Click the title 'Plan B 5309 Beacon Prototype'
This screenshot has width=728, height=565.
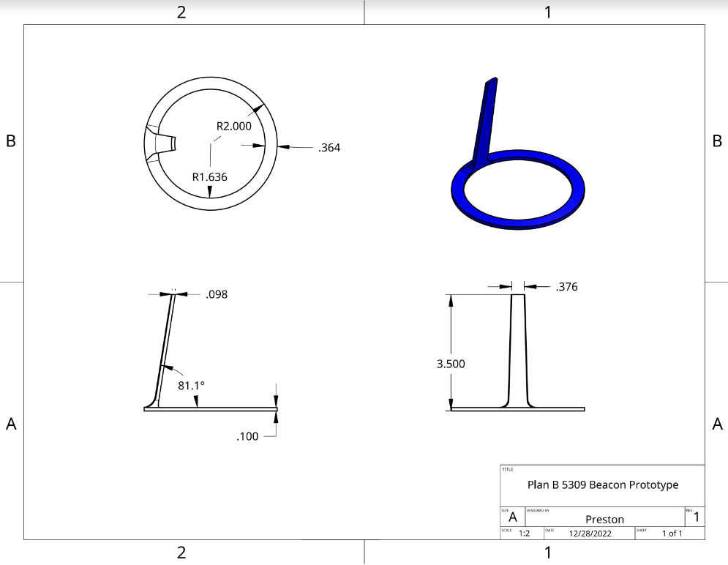pos(603,484)
